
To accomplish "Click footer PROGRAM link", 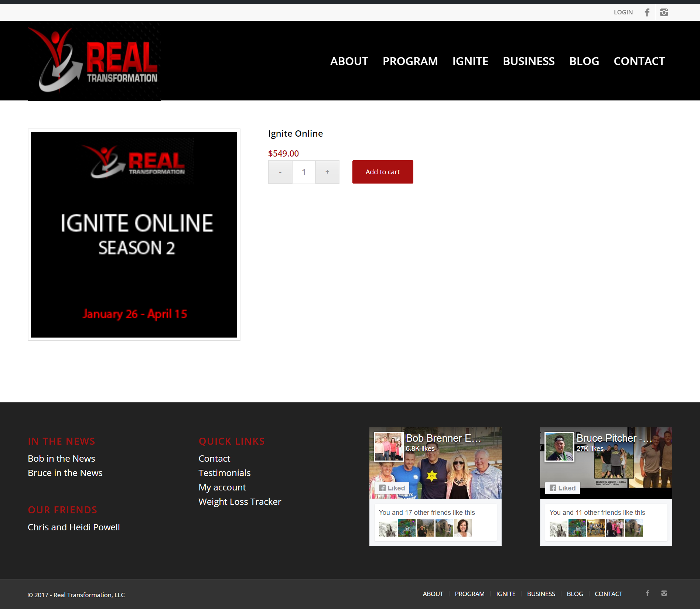I will (x=469, y=594).
